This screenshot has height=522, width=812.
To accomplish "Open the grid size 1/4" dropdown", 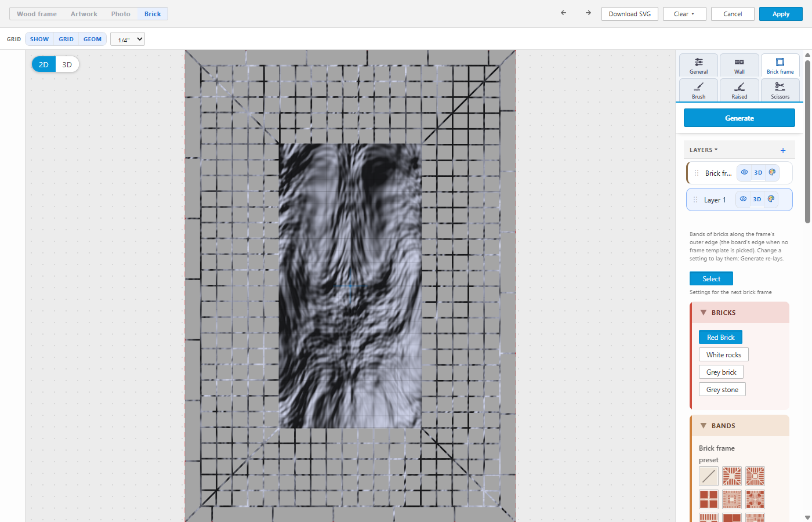I will click(x=128, y=39).
